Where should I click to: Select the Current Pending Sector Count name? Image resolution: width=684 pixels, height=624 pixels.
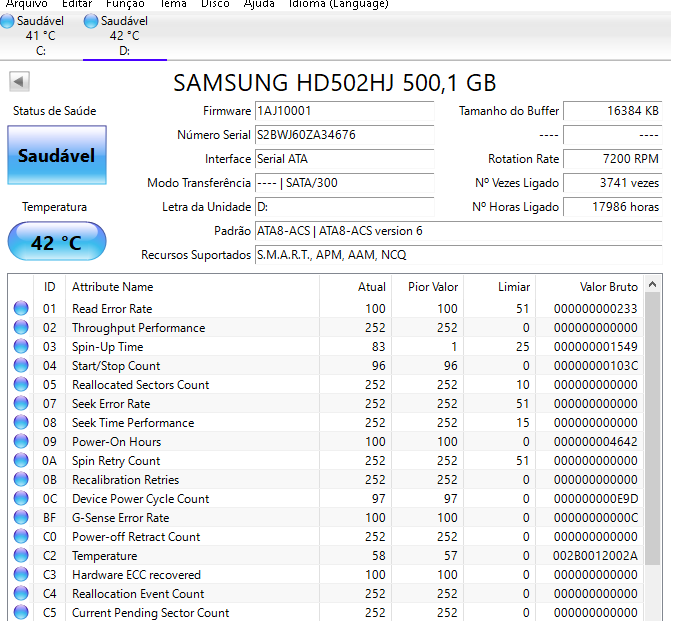pos(150,613)
